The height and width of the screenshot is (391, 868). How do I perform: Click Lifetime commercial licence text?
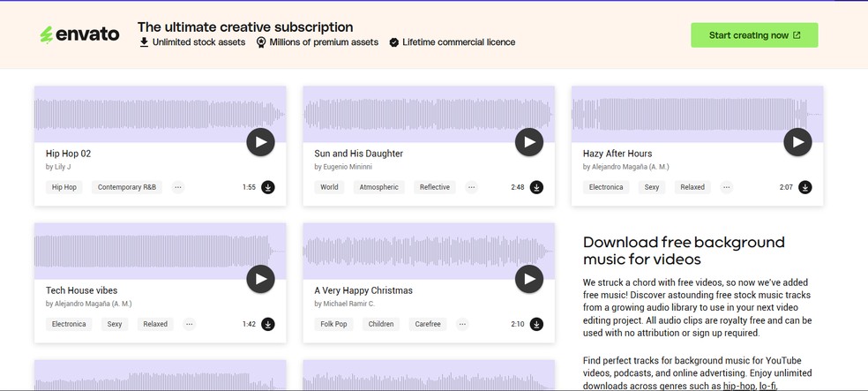459,42
